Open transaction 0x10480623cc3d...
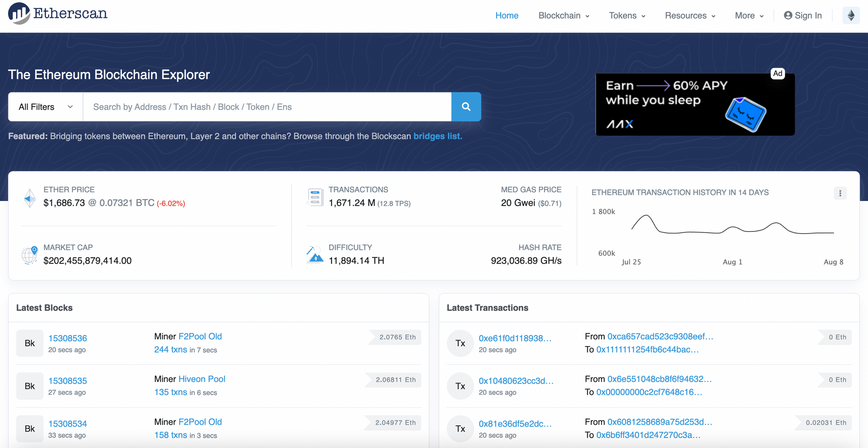The image size is (868, 448). (x=516, y=381)
